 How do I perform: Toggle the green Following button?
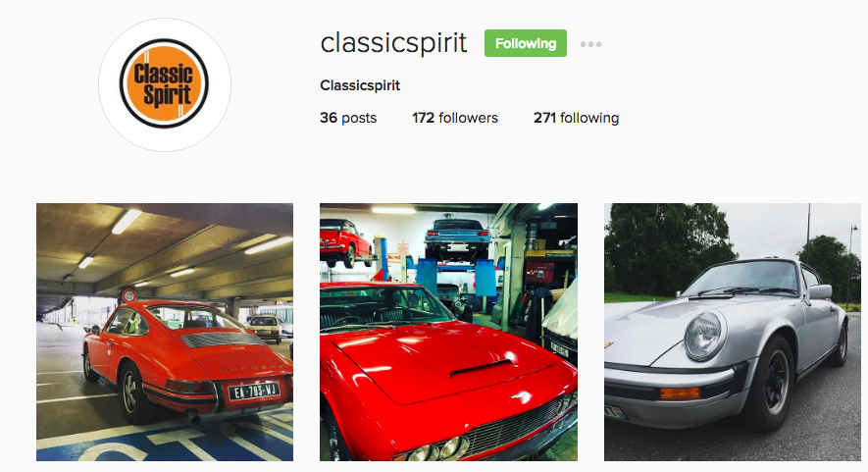point(526,43)
